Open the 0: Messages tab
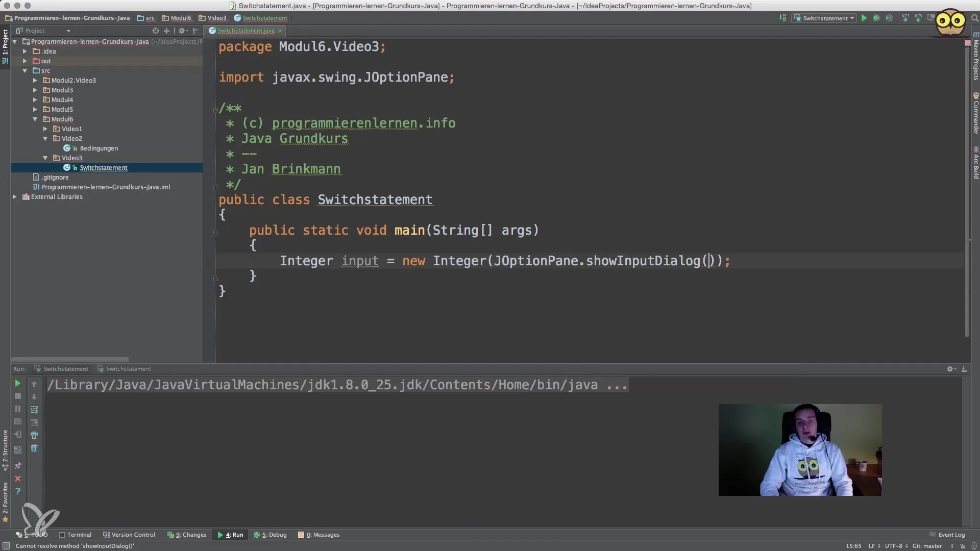This screenshot has height=551, width=980. (319, 535)
